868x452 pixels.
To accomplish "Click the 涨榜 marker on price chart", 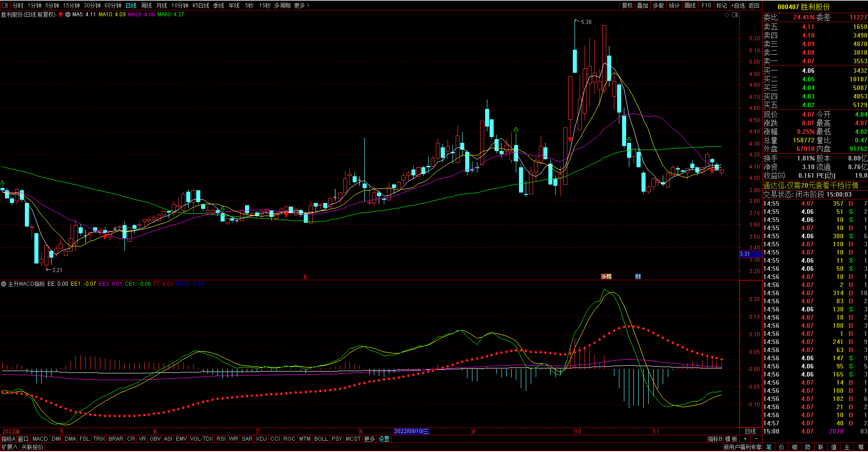I will pyautogui.click(x=606, y=276).
